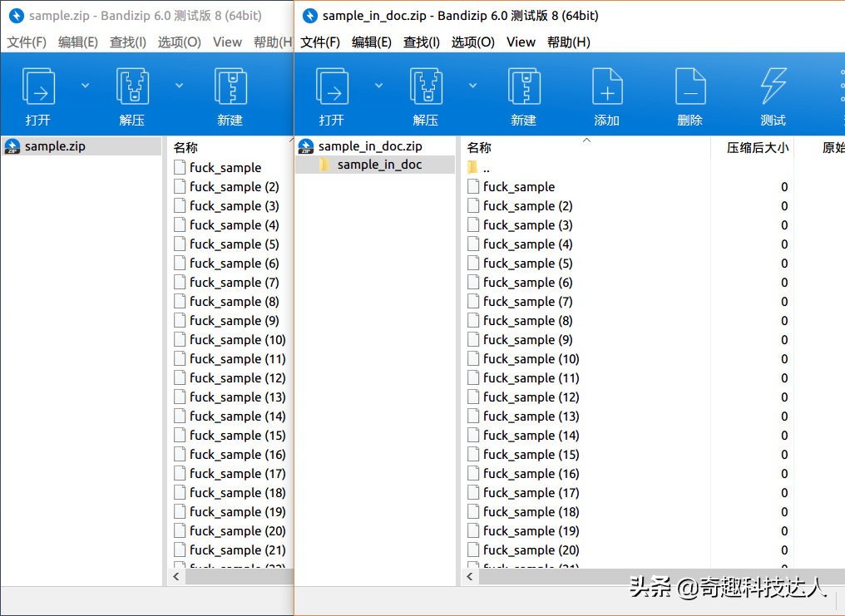The image size is (845, 616).
Task: Open 编辑(E) menu in sample_in_doc.zip window
Action: pyautogui.click(x=372, y=42)
